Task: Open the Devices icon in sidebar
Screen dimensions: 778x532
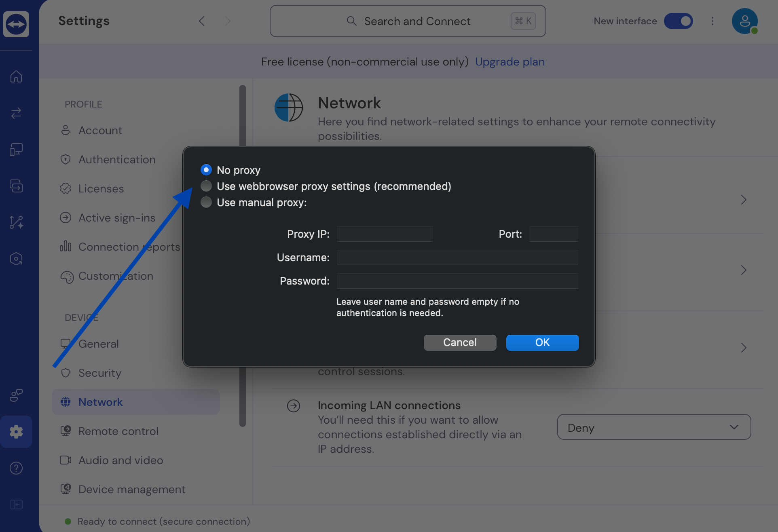Action: pyautogui.click(x=16, y=150)
